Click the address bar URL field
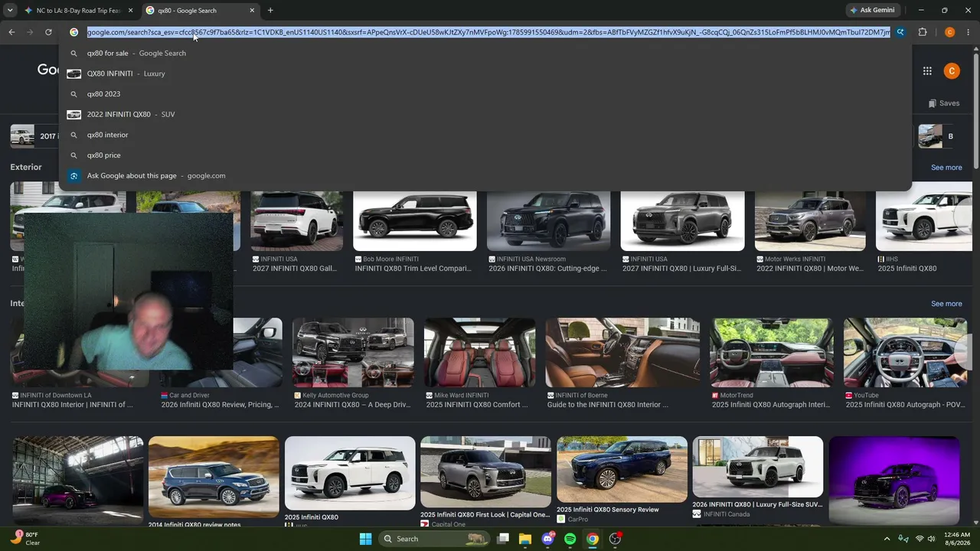The image size is (980, 551). point(488,32)
